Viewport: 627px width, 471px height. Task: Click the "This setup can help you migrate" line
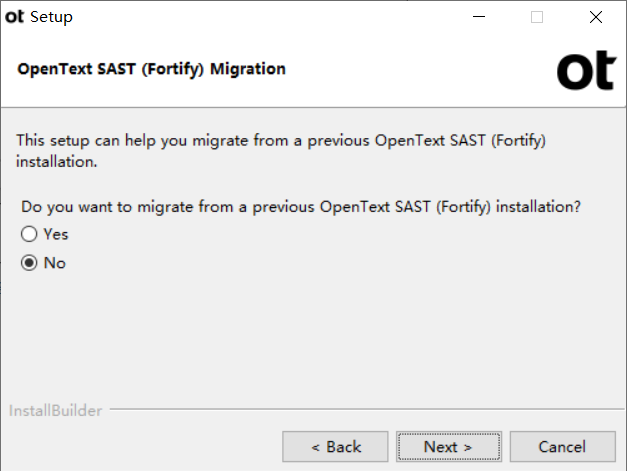pyautogui.click(x=281, y=141)
